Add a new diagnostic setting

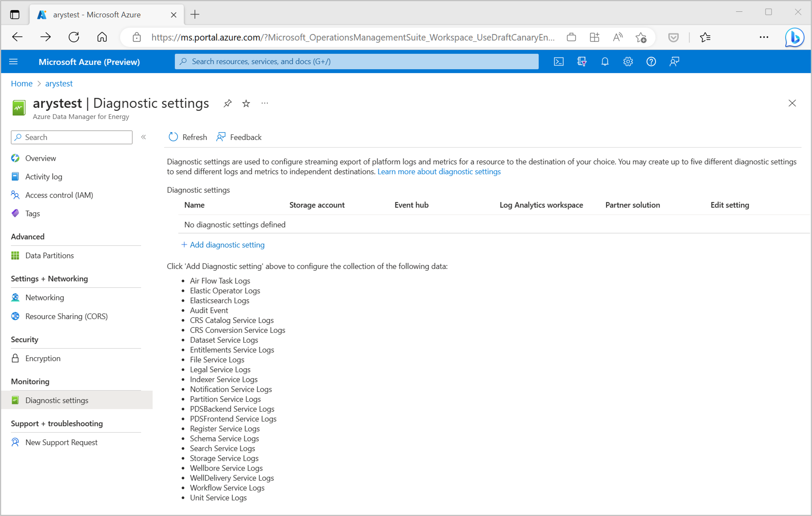(x=223, y=245)
